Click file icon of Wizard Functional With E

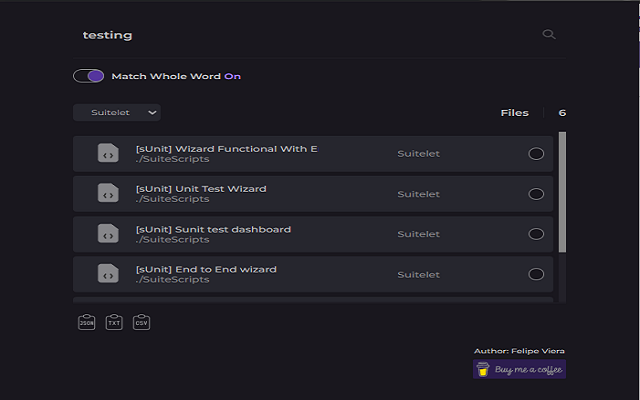108,153
